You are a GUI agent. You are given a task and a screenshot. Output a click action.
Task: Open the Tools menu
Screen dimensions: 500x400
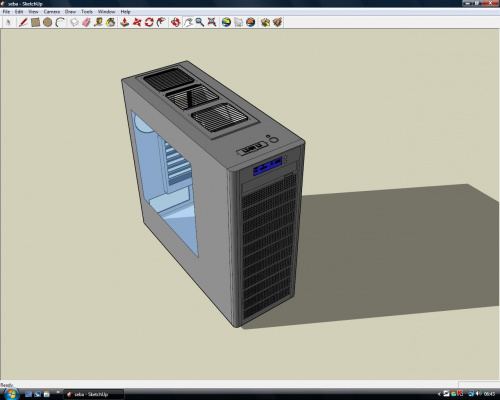coord(87,12)
